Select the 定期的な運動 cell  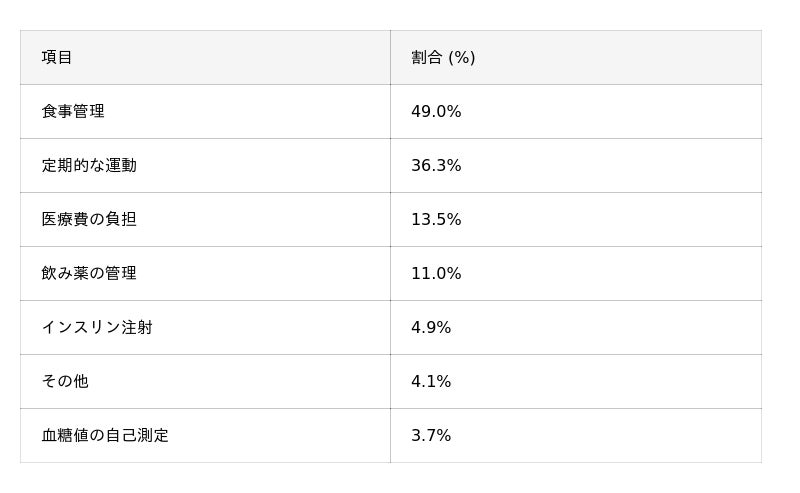89,166
